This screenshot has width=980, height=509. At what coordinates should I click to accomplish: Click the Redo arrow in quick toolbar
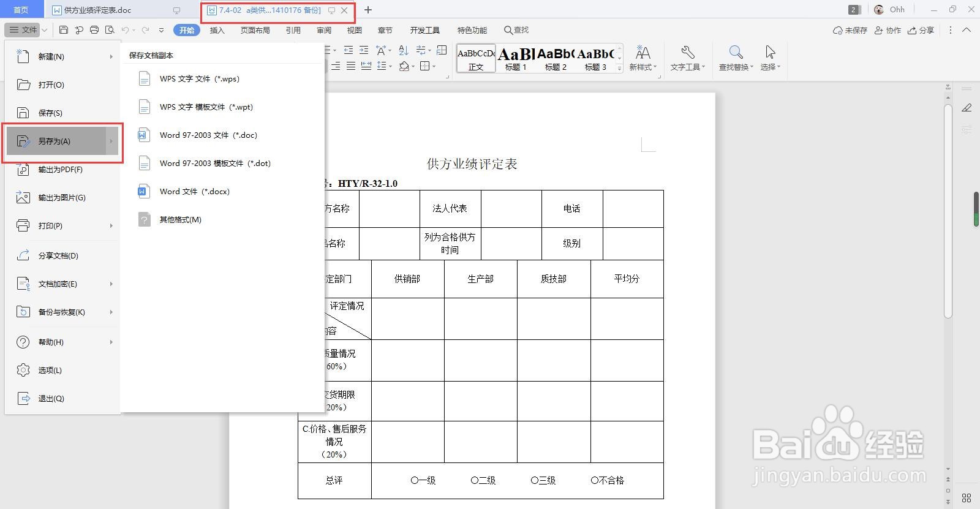(x=145, y=30)
